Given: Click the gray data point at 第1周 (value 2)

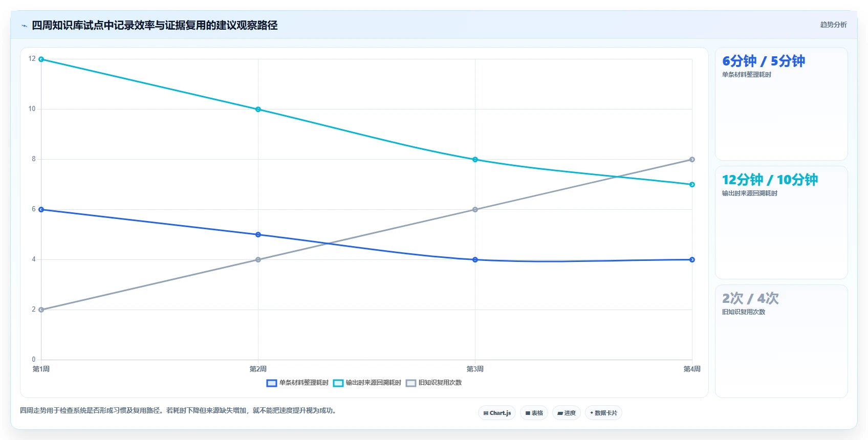Looking at the screenshot, I should (41, 310).
